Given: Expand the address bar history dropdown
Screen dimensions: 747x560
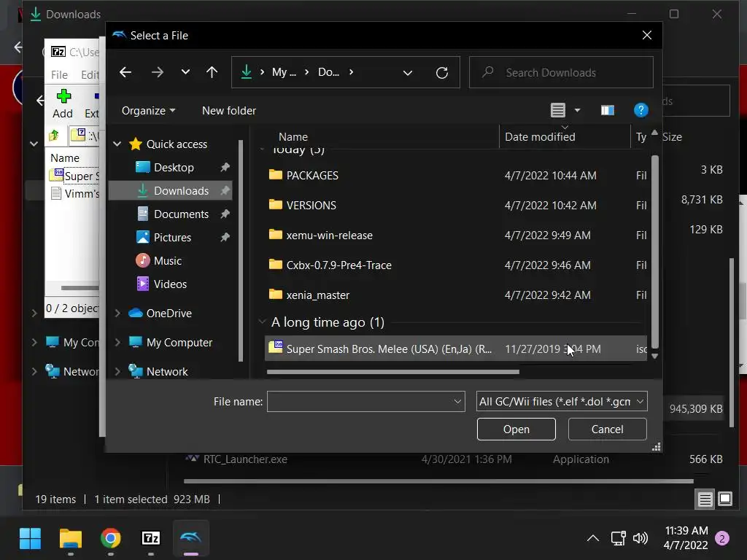Looking at the screenshot, I should point(408,73).
